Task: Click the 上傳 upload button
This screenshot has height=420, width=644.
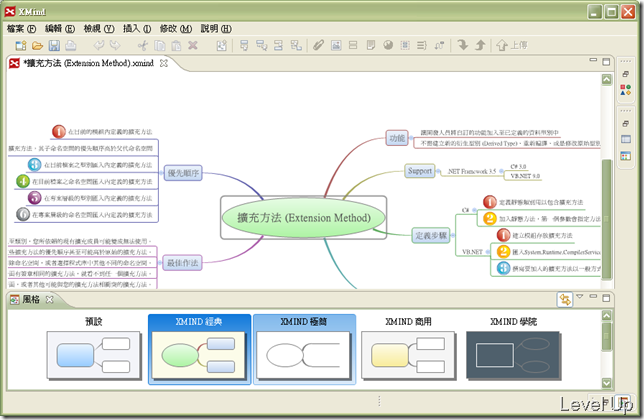Action: (512, 45)
